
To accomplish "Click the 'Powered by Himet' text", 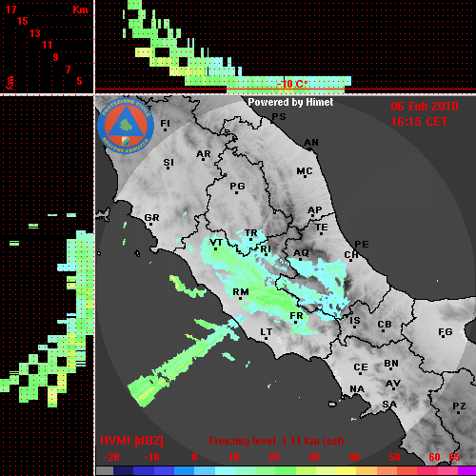I will 290,102.
